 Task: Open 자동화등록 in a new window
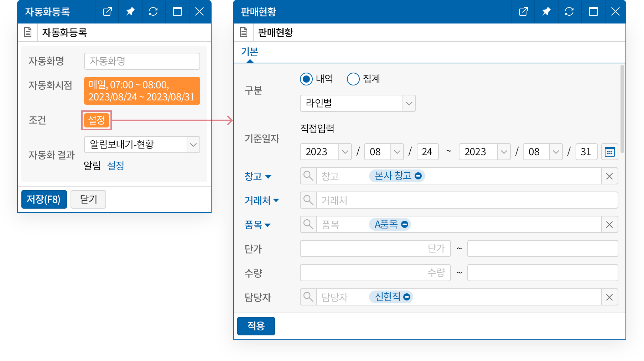(x=107, y=12)
